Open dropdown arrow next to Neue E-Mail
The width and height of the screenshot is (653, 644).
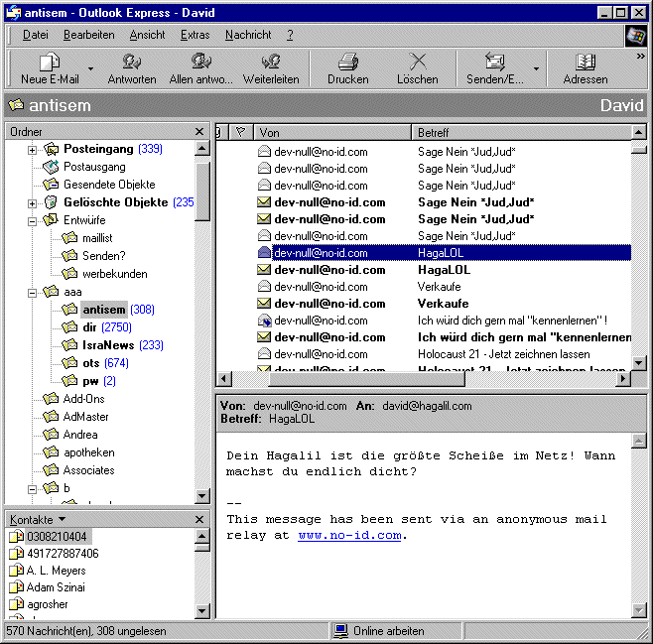[91, 69]
